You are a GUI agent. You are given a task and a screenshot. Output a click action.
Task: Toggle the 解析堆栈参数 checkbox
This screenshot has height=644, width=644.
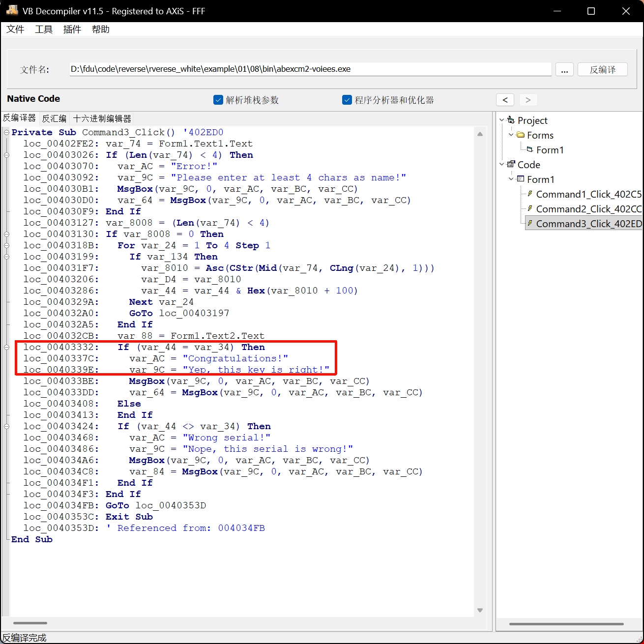(218, 100)
